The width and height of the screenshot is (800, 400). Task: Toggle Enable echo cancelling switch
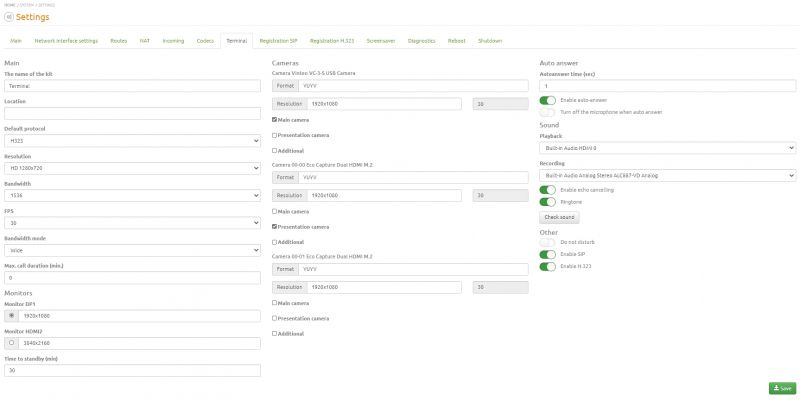547,190
